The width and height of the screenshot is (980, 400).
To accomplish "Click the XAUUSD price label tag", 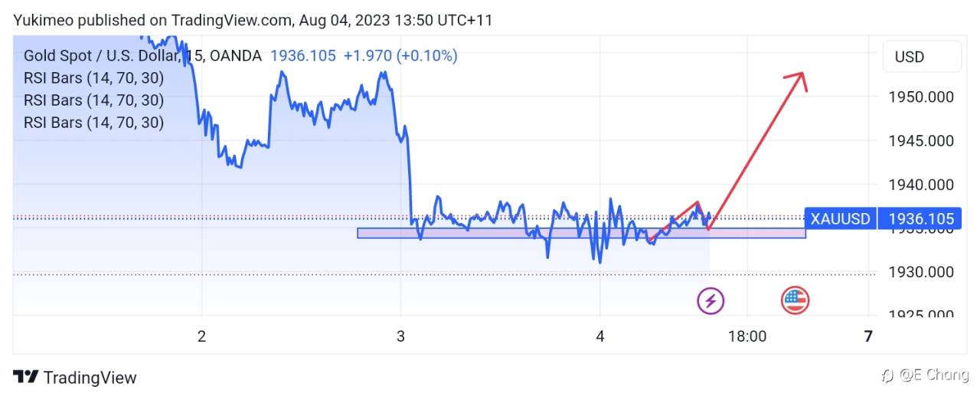I will click(x=840, y=219).
